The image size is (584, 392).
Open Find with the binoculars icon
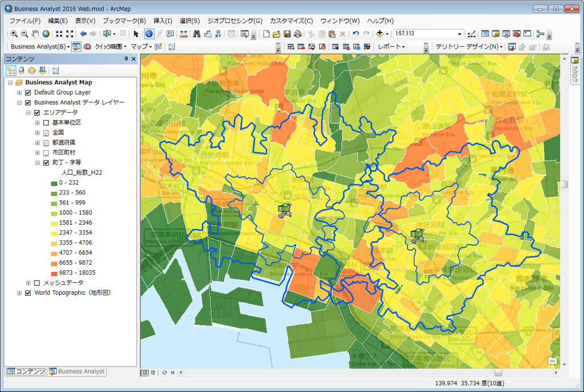196,34
